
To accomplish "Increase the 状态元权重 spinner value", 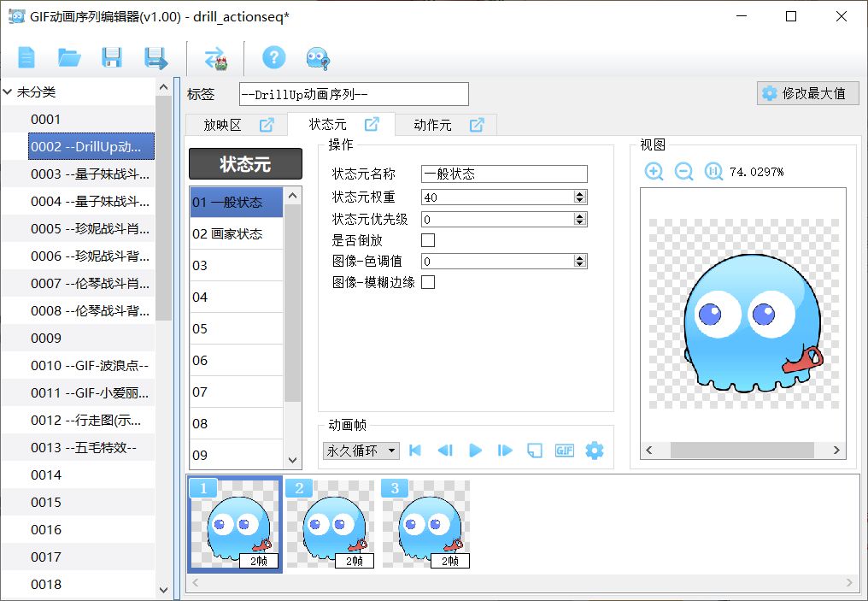I will [x=580, y=194].
